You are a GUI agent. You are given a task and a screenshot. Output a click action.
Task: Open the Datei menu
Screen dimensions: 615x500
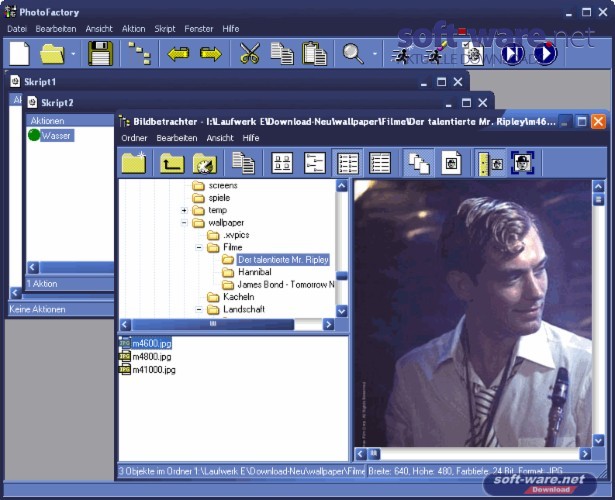[x=17, y=29]
